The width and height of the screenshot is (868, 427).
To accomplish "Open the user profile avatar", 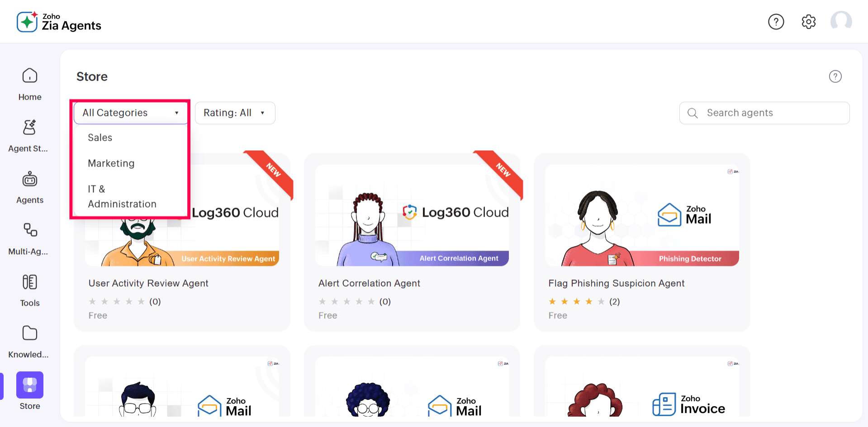I will click(x=841, y=21).
